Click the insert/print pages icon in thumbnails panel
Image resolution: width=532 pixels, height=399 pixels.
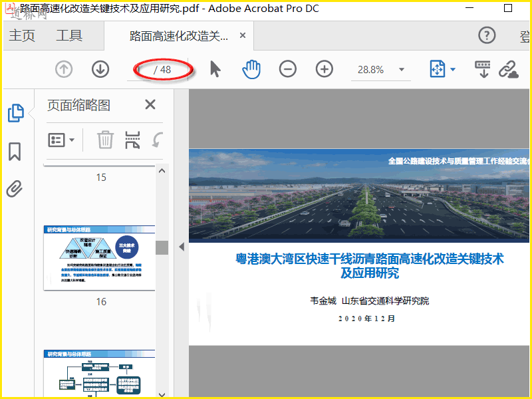click(x=132, y=140)
